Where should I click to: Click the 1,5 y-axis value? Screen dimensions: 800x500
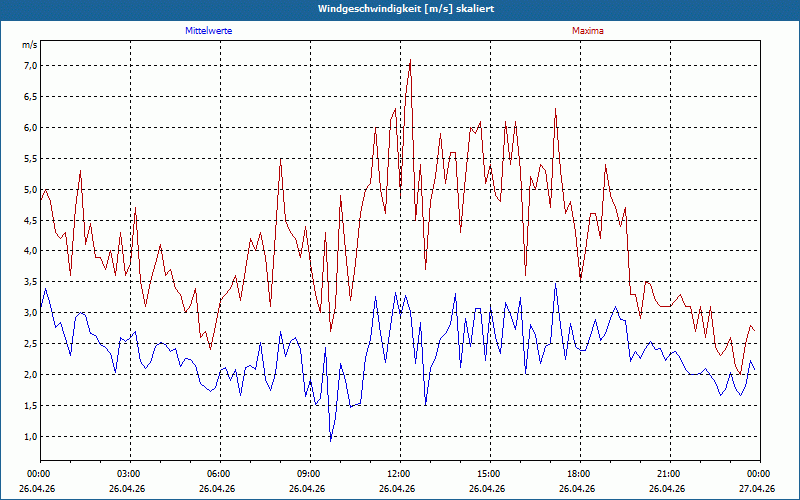click(31, 406)
